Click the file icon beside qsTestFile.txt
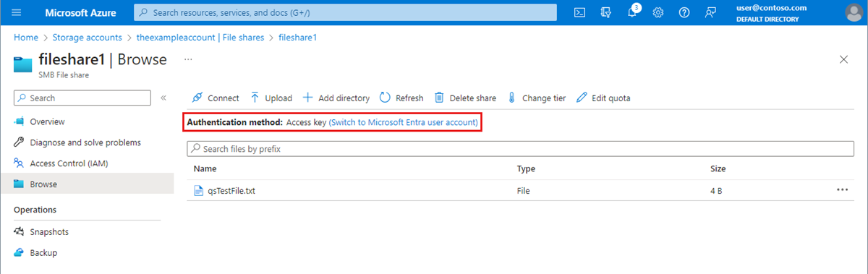Image resolution: width=868 pixels, height=274 pixels. pyautogui.click(x=199, y=191)
